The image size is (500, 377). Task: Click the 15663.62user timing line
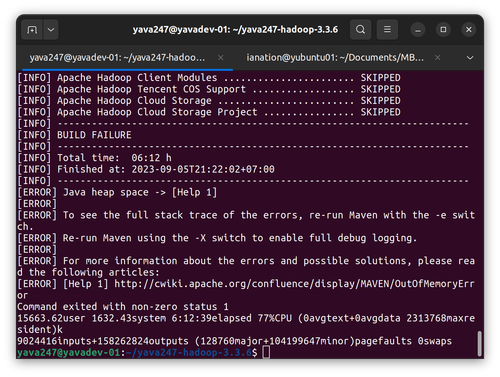246,324
